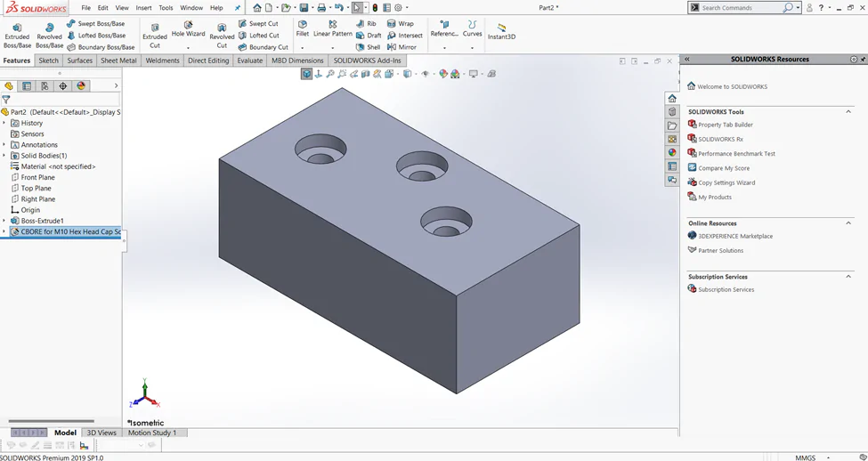
Task: Open the SOLIDWORKS Rx link
Action: pyautogui.click(x=715, y=139)
